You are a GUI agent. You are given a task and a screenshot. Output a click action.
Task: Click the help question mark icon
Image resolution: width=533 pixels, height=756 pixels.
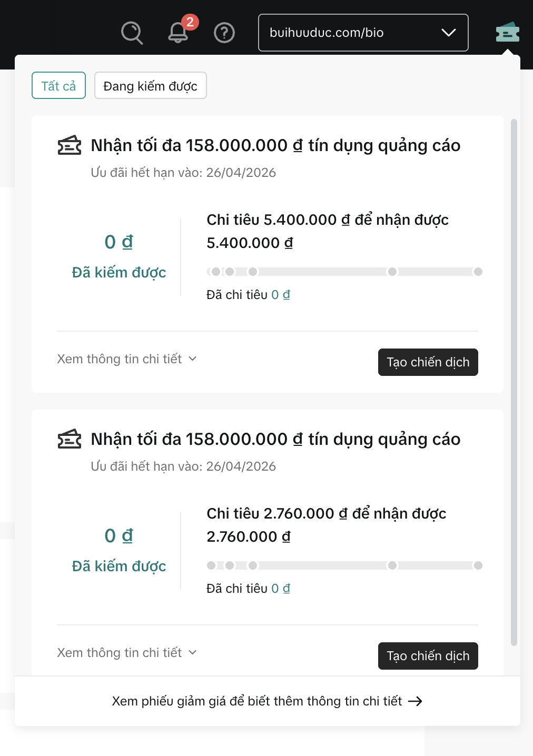point(224,33)
